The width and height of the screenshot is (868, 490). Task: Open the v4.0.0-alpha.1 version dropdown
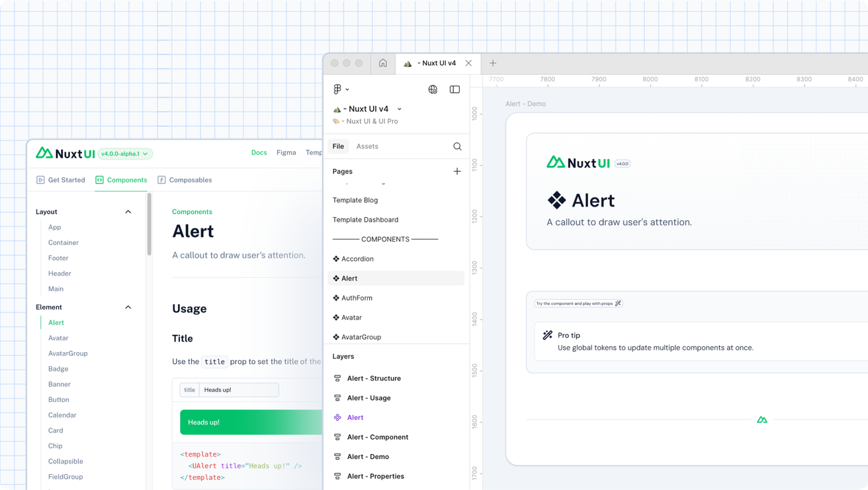(125, 153)
